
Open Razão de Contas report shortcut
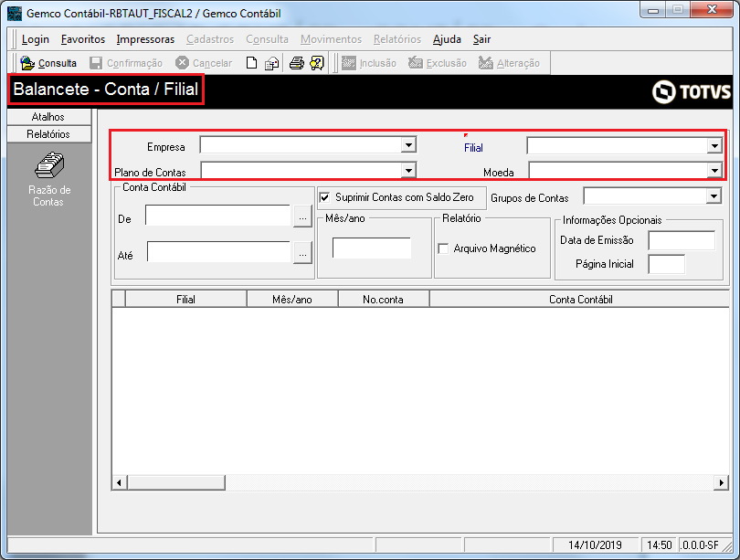49,180
